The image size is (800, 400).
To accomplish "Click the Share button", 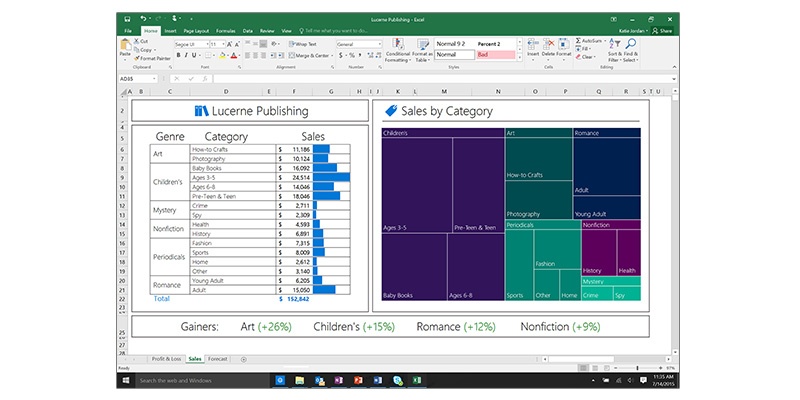I will tap(662, 31).
